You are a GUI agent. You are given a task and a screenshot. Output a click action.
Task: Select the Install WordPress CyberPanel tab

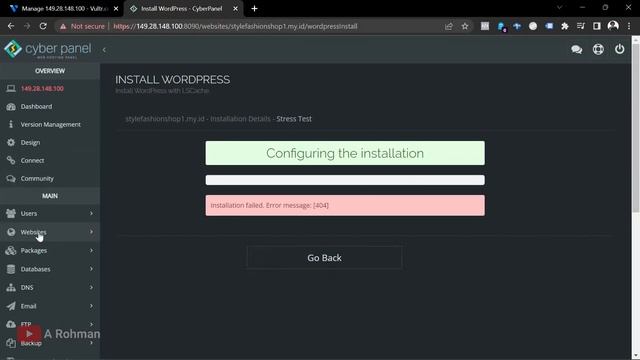coord(182,9)
